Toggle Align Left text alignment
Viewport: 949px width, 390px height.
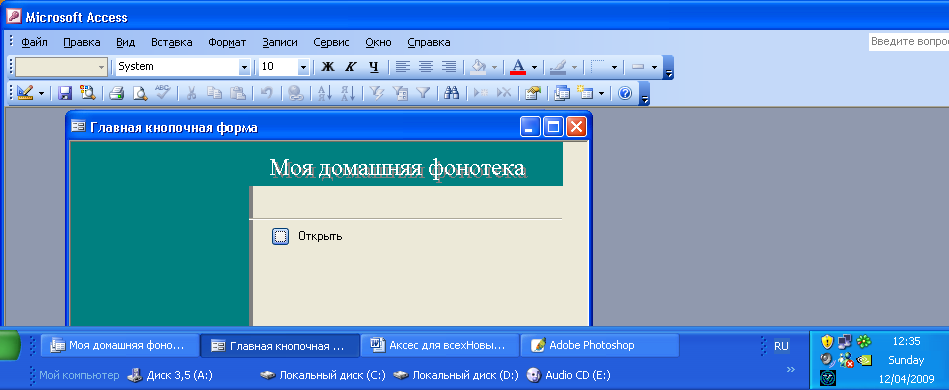(402, 67)
